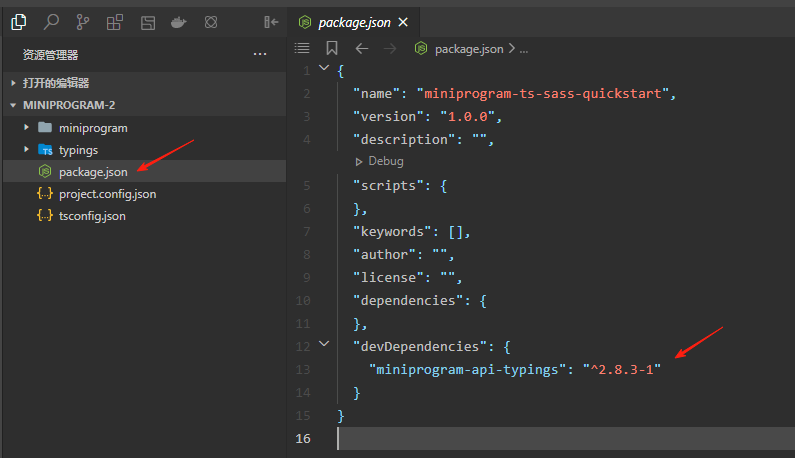The height and width of the screenshot is (458, 795).
Task: Click the "dependencies" key on line 10
Action: coord(408,301)
